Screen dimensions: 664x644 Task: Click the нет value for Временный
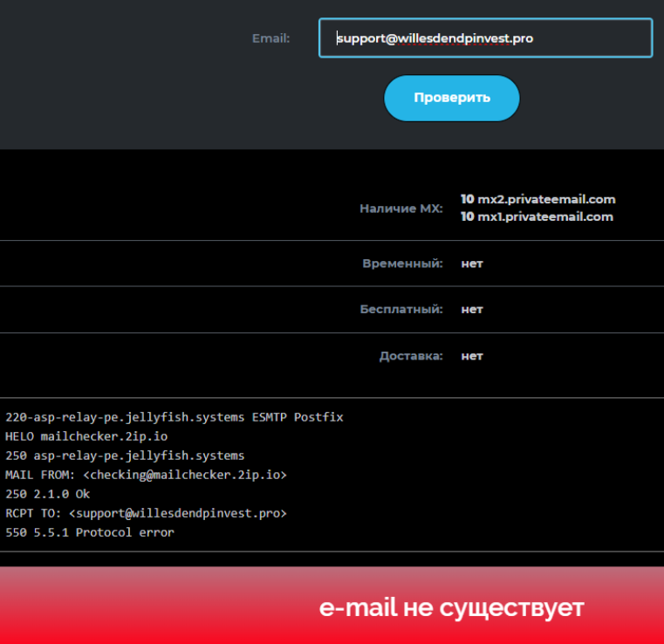pos(472,264)
